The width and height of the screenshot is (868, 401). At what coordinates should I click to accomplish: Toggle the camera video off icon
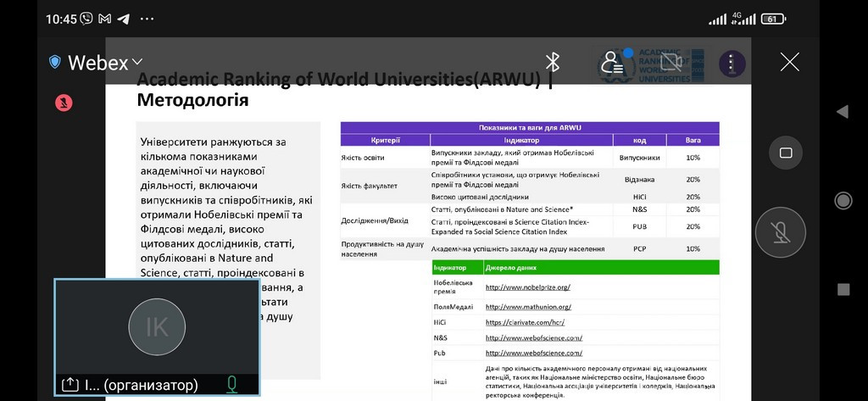tap(671, 62)
